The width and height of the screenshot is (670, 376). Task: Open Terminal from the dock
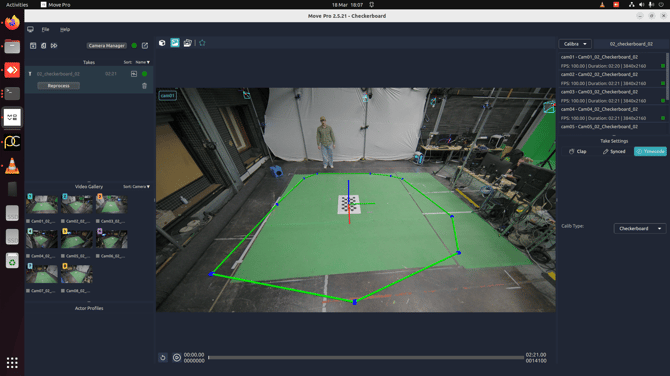(12, 93)
